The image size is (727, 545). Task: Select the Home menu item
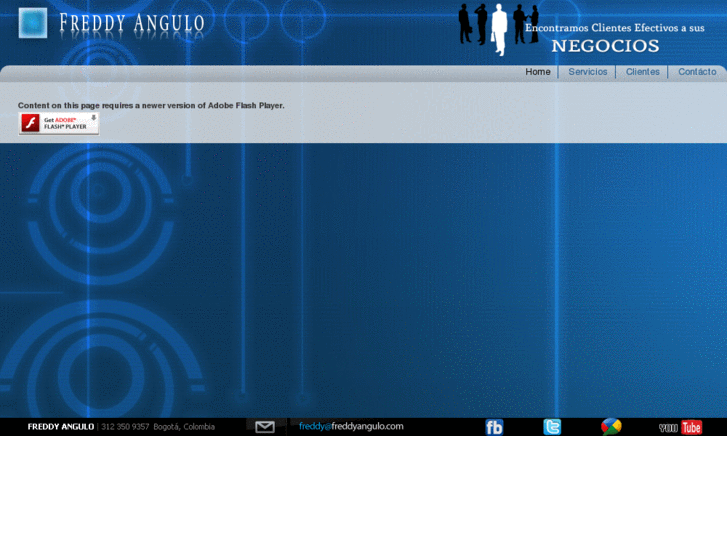click(538, 72)
